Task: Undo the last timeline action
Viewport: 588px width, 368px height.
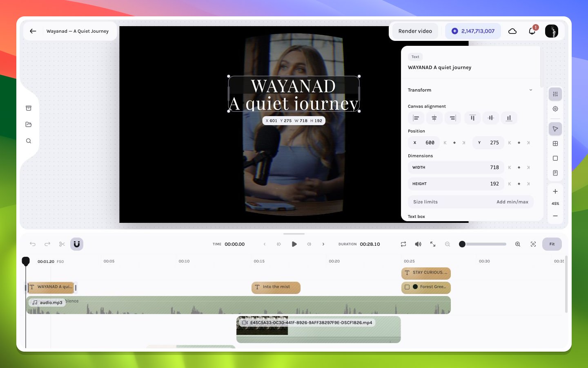Action: [x=33, y=244]
